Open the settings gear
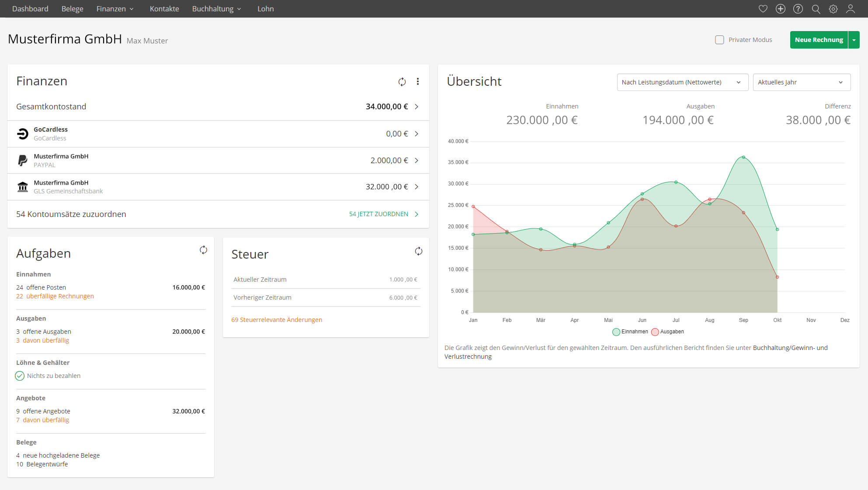The image size is (868, 490). [833, 9]
